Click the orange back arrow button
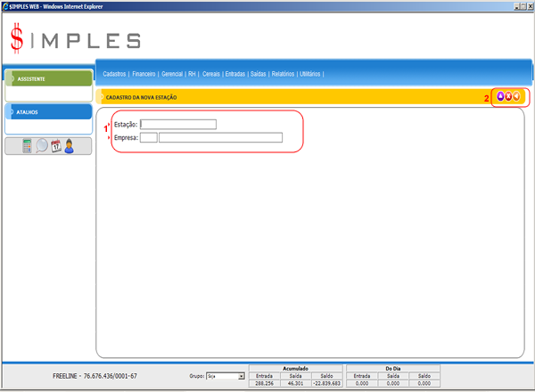Viewport: 535px width, 392px height. [516, 96]
